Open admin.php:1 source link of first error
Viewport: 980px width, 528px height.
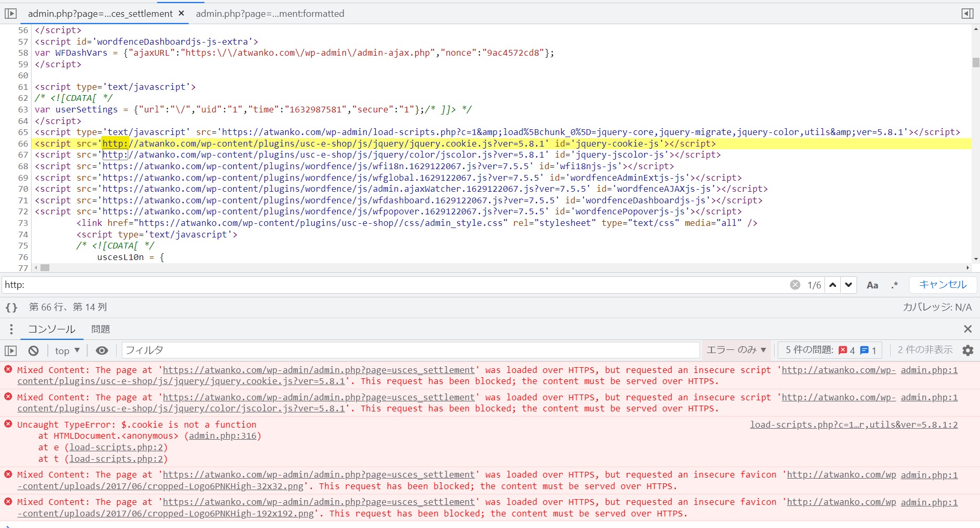click(x=929, y=370)
